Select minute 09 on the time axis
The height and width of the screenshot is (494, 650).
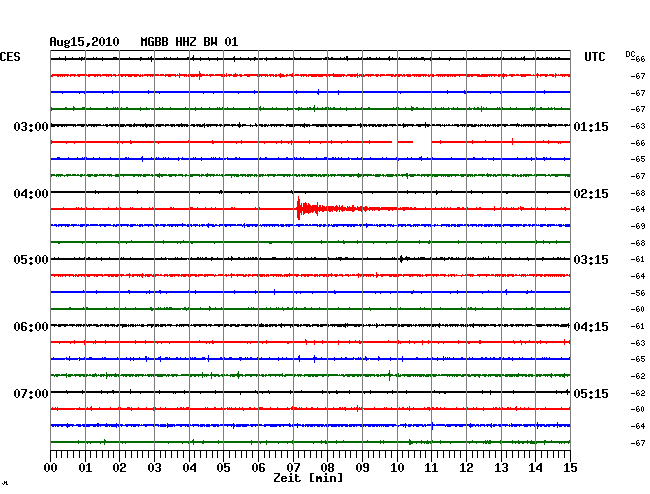(x=362, y=468)
